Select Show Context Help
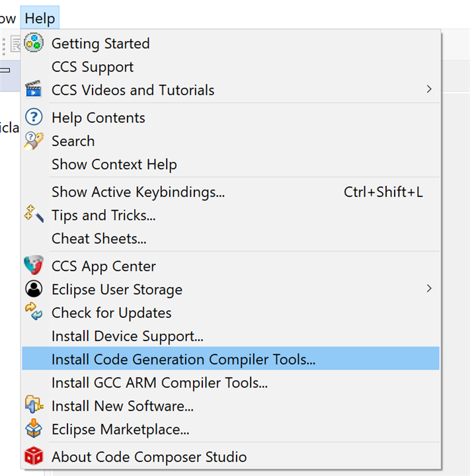This screenshot has height=476, width=470. coord(231,165)
